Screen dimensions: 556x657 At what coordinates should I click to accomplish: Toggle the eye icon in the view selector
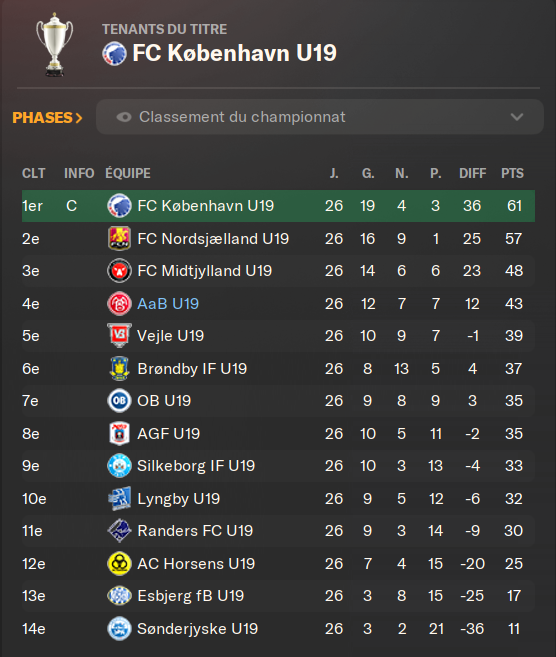pyautogui.click(x=124, y=117)
